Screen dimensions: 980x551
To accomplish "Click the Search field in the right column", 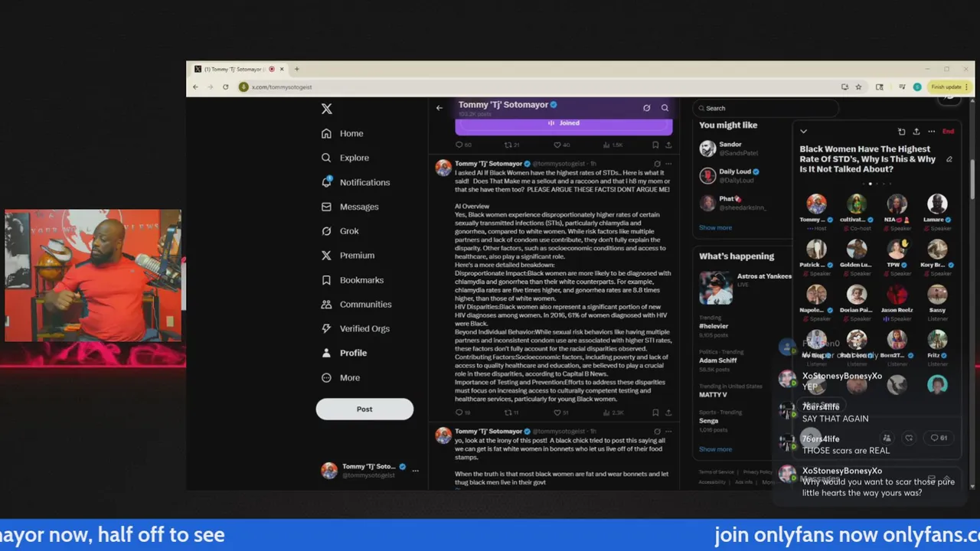I will (x=766, y=108).
